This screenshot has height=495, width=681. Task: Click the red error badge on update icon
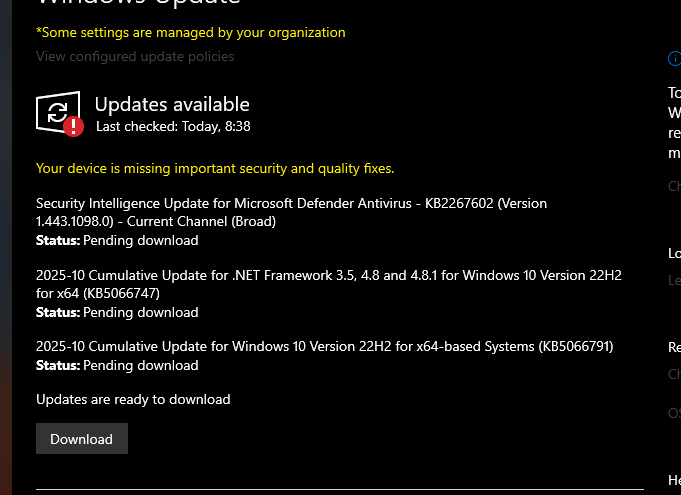point(73,127)
